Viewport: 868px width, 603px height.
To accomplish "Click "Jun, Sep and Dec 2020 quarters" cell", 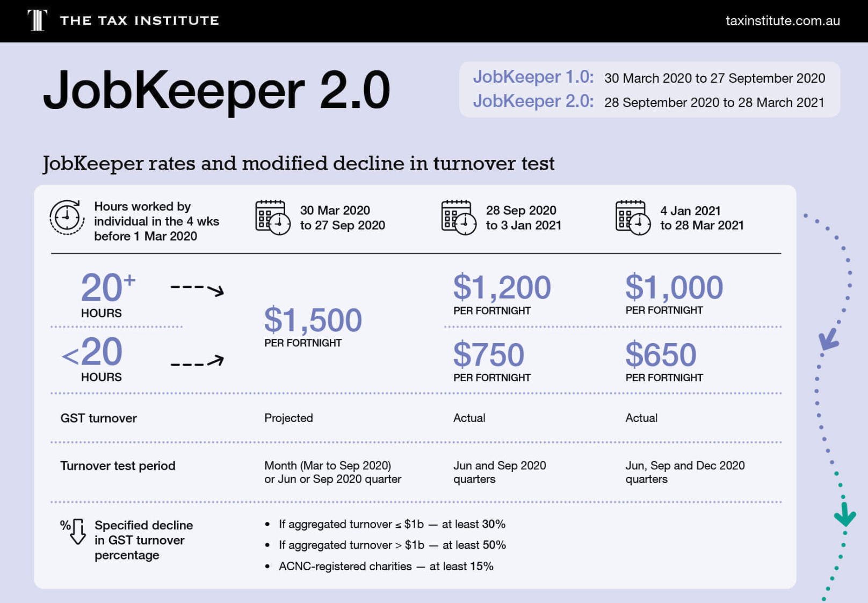I will 685,472.
